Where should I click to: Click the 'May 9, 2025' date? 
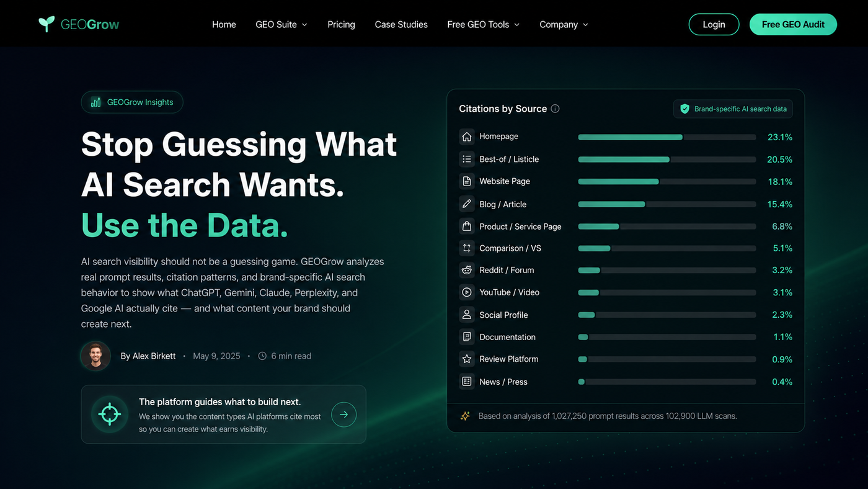216,356
